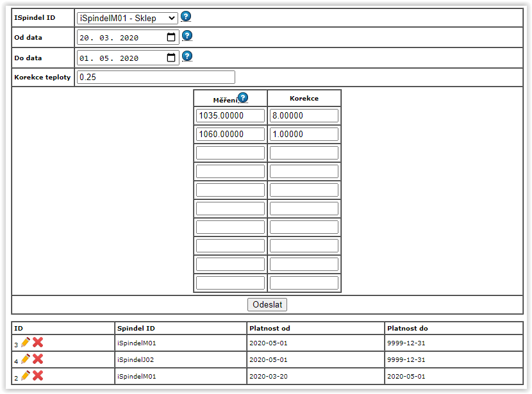
Task: Select Korekce field containing 8.00000
Action: pos(304,115)
